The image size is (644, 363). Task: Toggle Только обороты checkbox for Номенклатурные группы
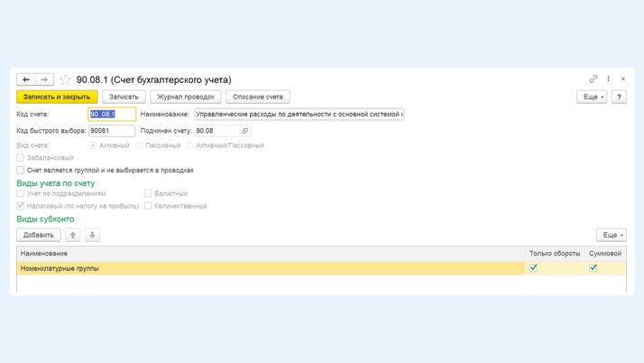(533, 268)
